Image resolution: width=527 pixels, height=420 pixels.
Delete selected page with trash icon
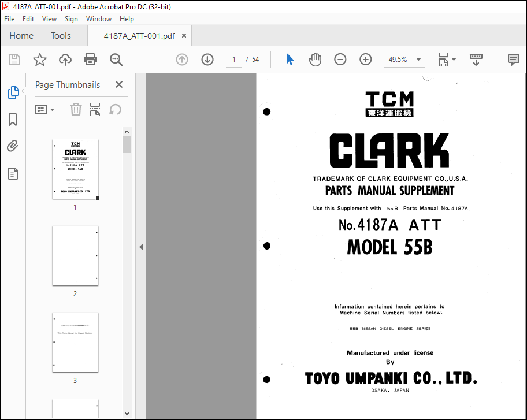(x=76, y=110)
